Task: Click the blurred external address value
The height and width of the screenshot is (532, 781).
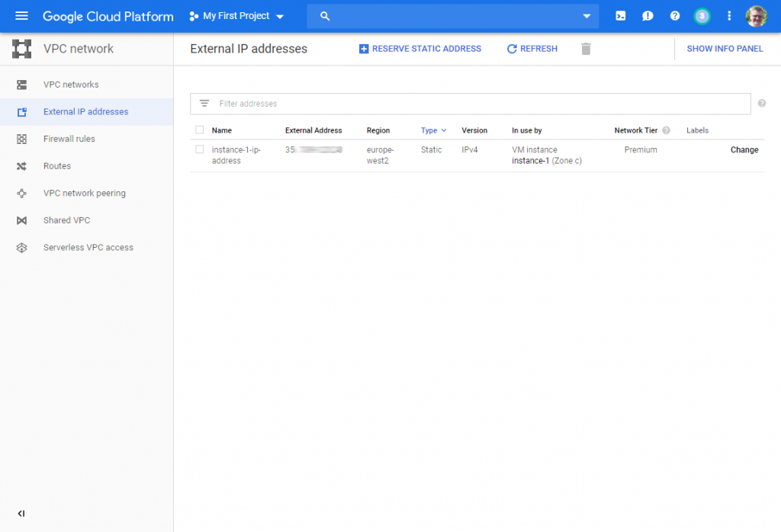Action: tap(313, 150)
